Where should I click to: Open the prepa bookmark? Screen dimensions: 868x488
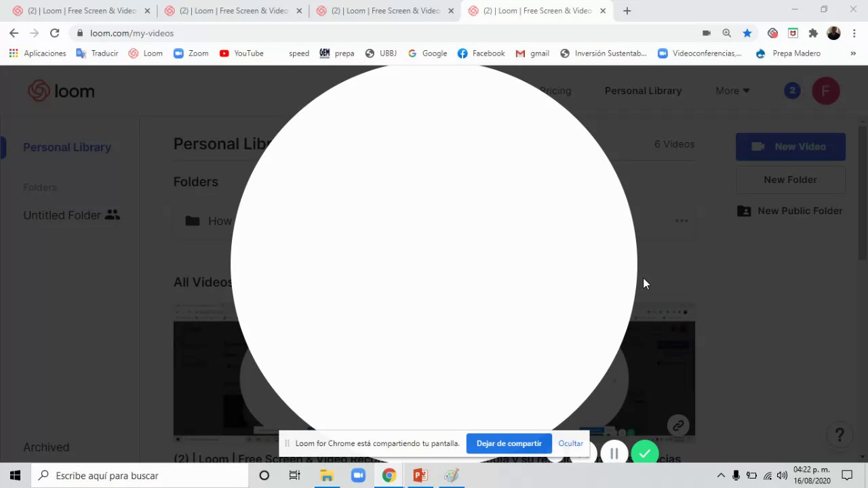pyautogui.click(x=337, y=54)
